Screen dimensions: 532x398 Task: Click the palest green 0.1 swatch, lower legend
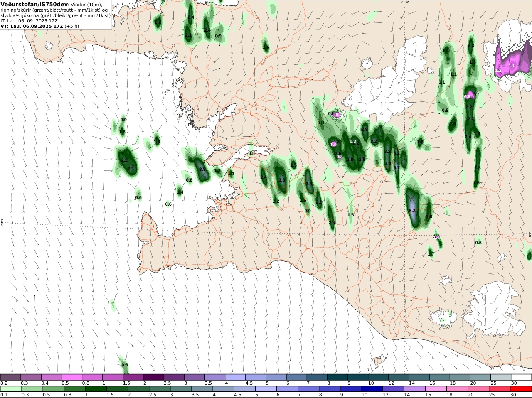coord(11,389)
